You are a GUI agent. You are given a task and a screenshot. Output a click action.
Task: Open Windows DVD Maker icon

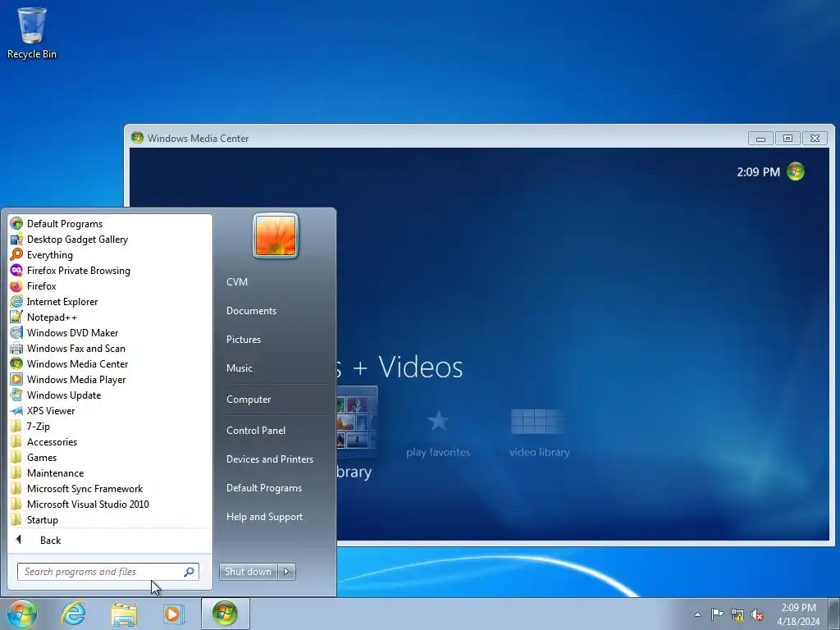point(16,332)
